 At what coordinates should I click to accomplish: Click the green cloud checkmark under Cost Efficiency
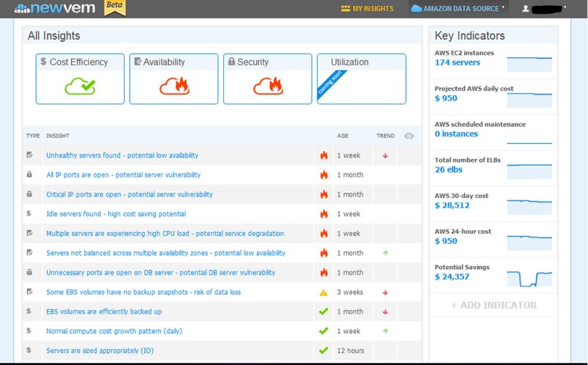[80, 87]
